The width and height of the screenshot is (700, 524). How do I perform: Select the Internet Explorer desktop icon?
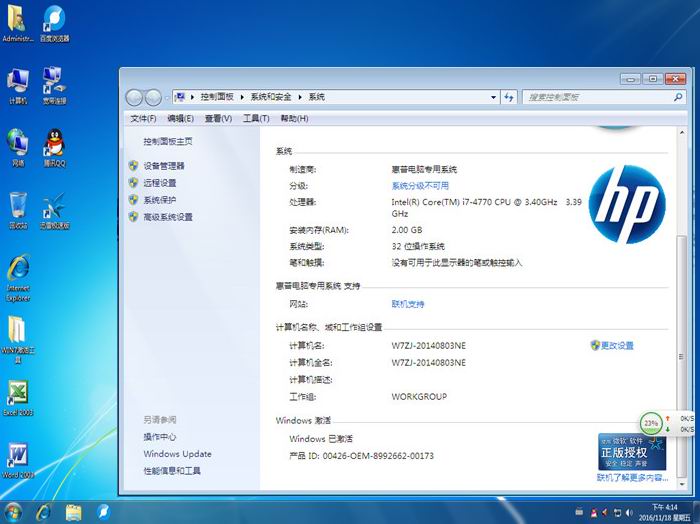tap(18, 275)
